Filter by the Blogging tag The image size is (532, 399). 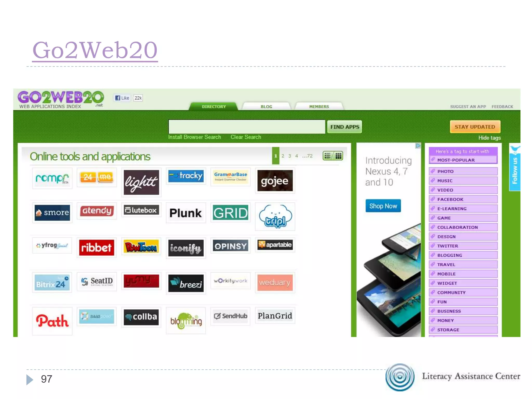coord(463,255)
